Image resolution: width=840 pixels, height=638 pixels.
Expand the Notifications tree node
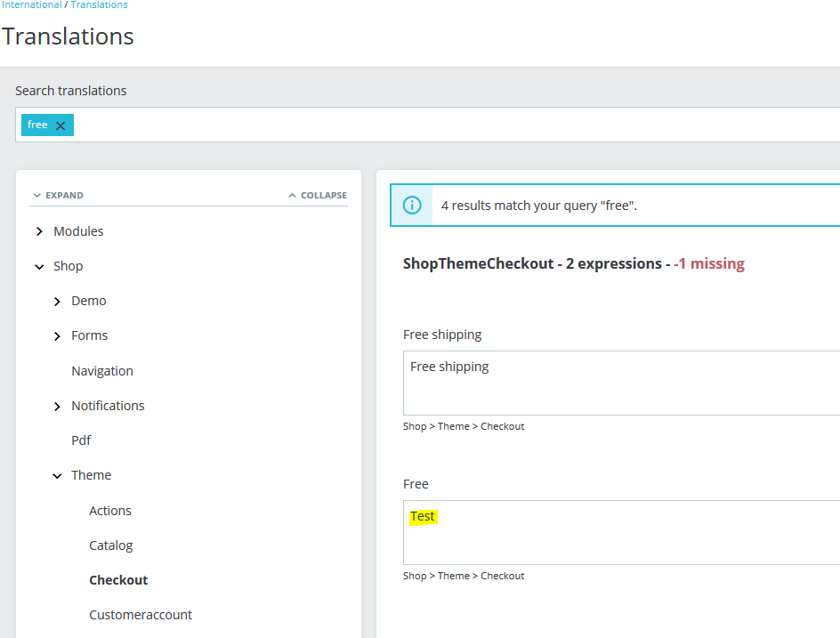click(x=57, y=406)
